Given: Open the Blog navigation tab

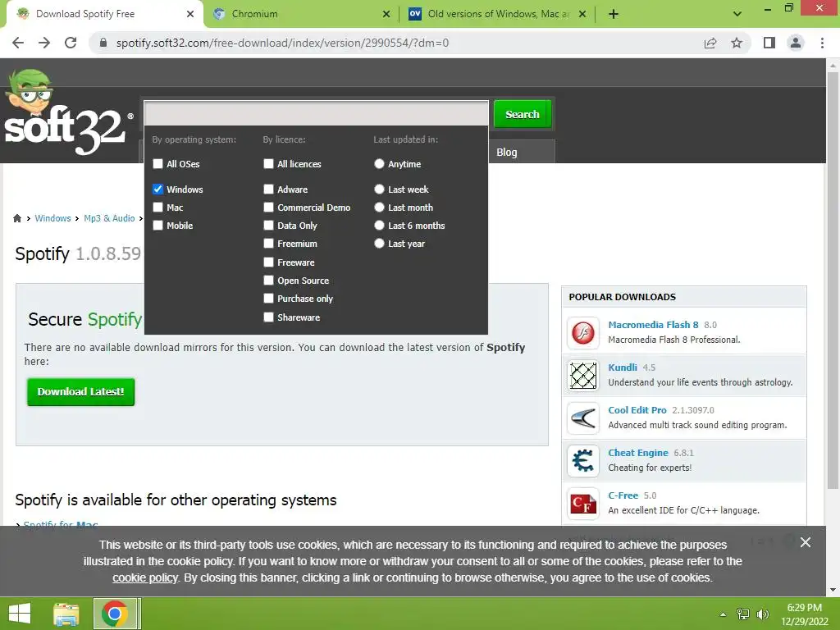Looking at the screenshot, I should 507,152.
